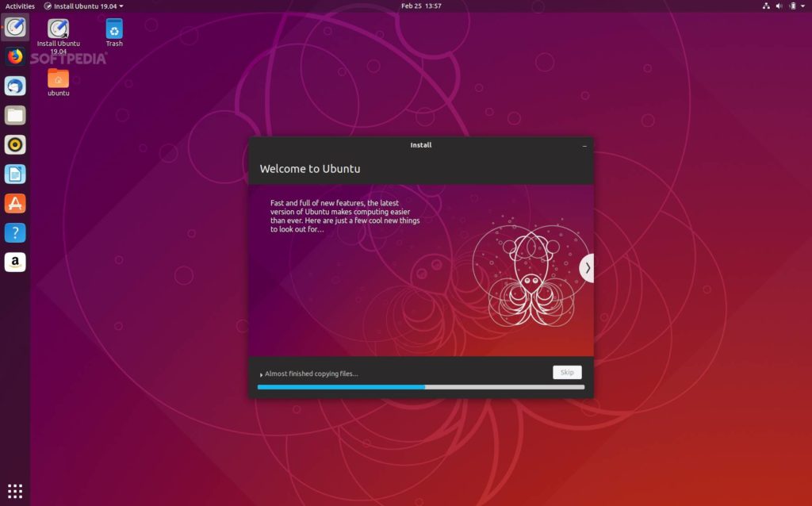The image size is (812, 506).
Task: Click the "Fast and full of new features" paragraph
Action: coord(345,216)
